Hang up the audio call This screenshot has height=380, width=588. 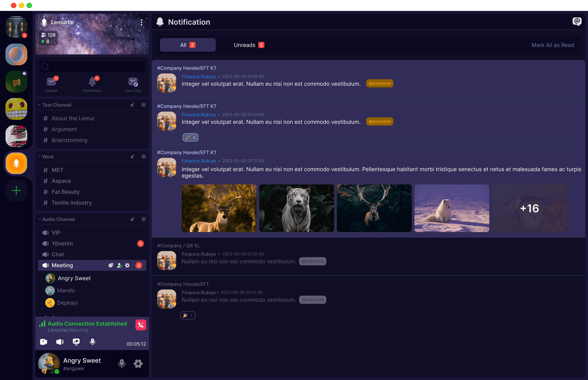[141, 325]
